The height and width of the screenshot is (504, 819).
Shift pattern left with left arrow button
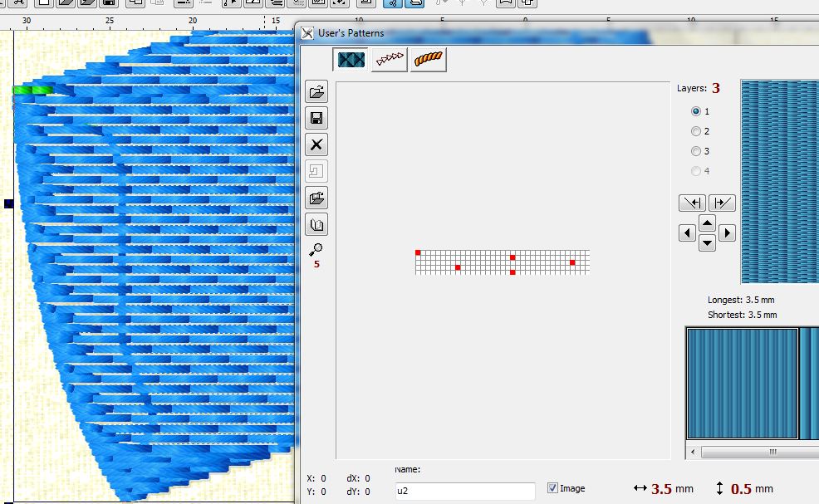(x=687, y=233)
